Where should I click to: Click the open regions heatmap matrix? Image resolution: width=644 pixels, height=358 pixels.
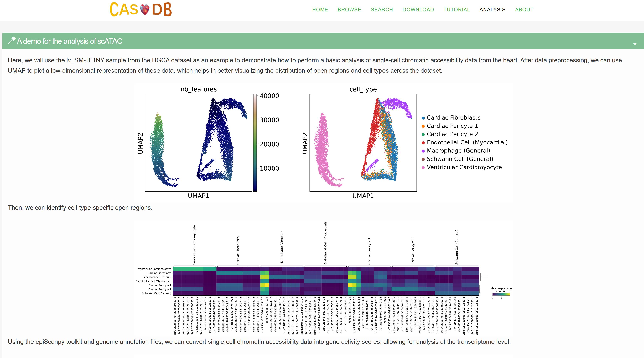click(326, 281)
